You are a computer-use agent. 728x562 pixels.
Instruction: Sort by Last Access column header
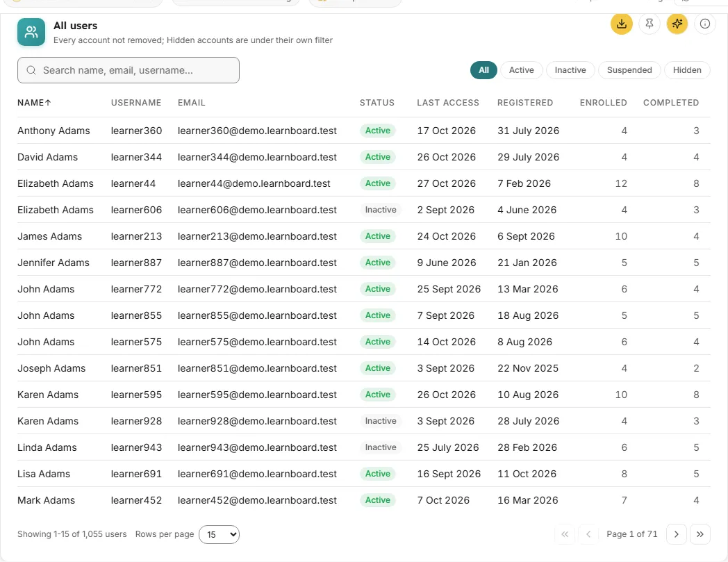pos(447,103)
